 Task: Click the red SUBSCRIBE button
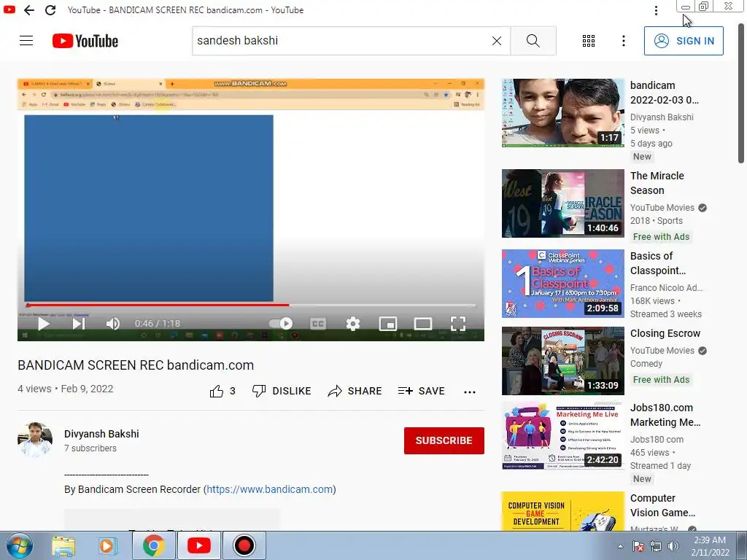click(x=444, y=440)
